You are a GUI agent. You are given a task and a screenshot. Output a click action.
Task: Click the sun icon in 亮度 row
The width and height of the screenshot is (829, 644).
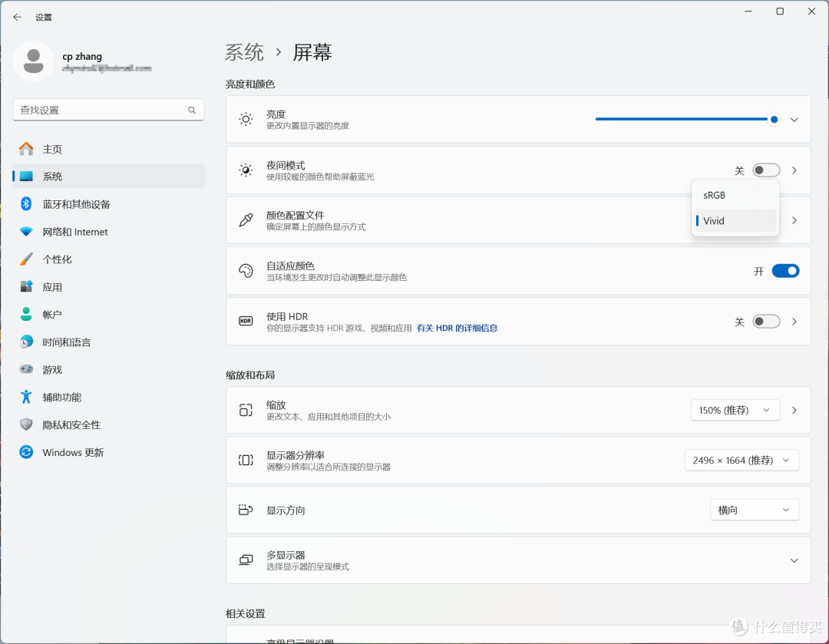click(x=246, y=120)
